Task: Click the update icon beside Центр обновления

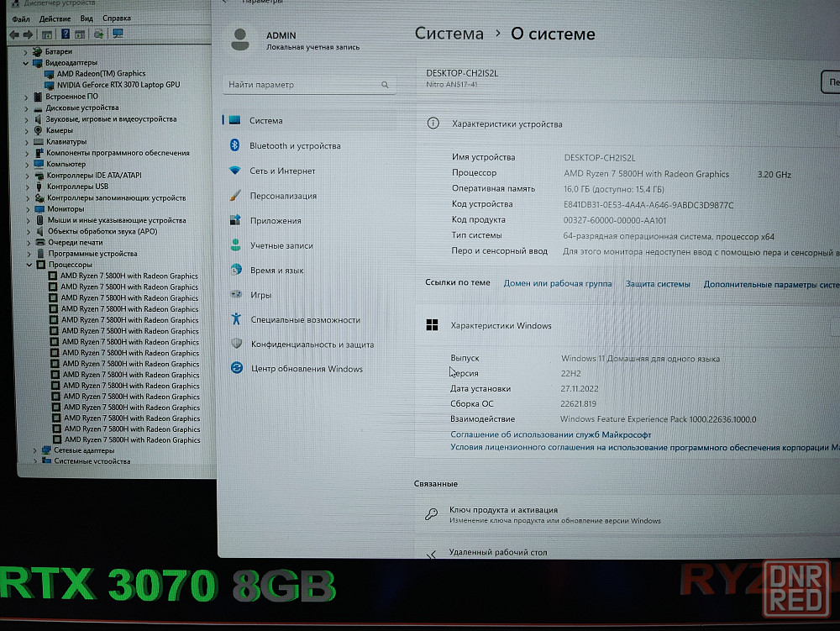Action: (x=236, y=367)
